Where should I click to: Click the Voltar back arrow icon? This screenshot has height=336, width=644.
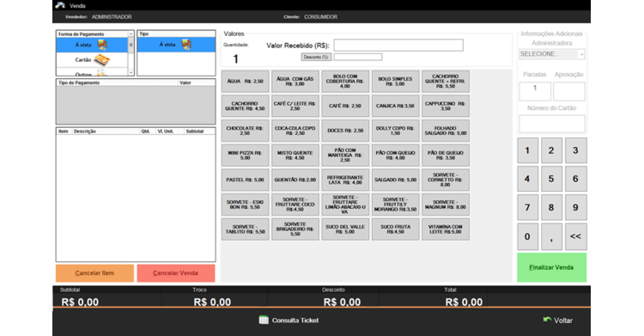point(547,320)
